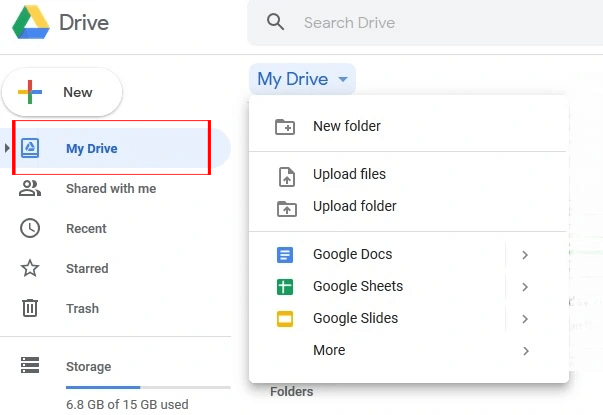Click the Google Drive logo

coord(32,22)
